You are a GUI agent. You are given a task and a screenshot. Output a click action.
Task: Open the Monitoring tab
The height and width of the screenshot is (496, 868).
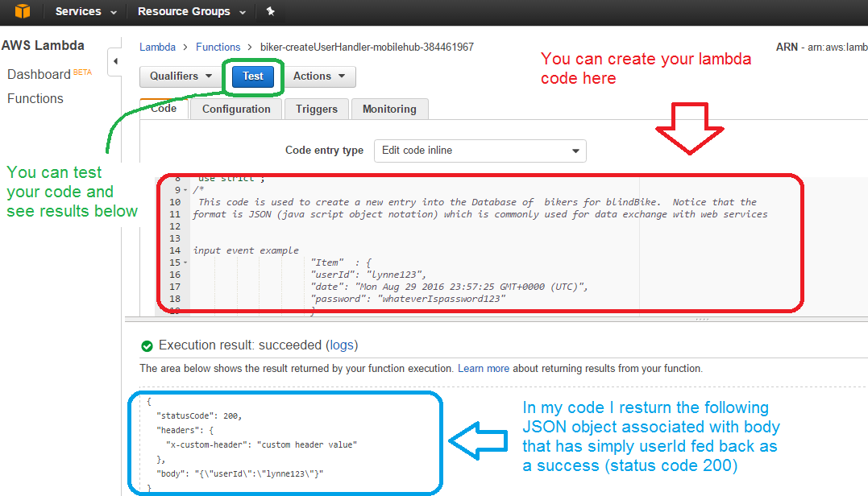point(389,110)
